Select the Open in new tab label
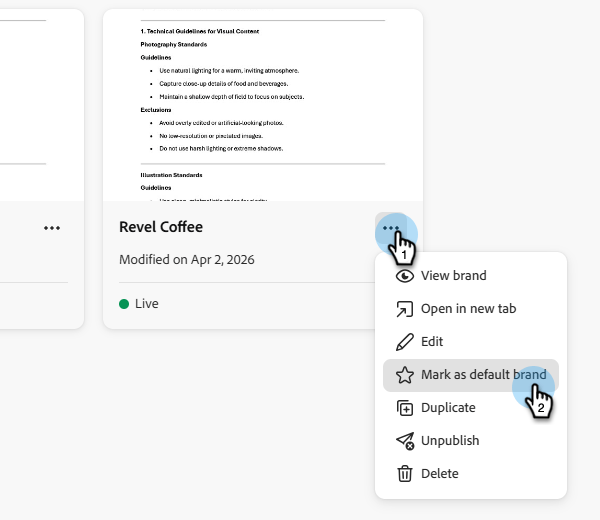 pyautogui.click(x=468, y=309)
